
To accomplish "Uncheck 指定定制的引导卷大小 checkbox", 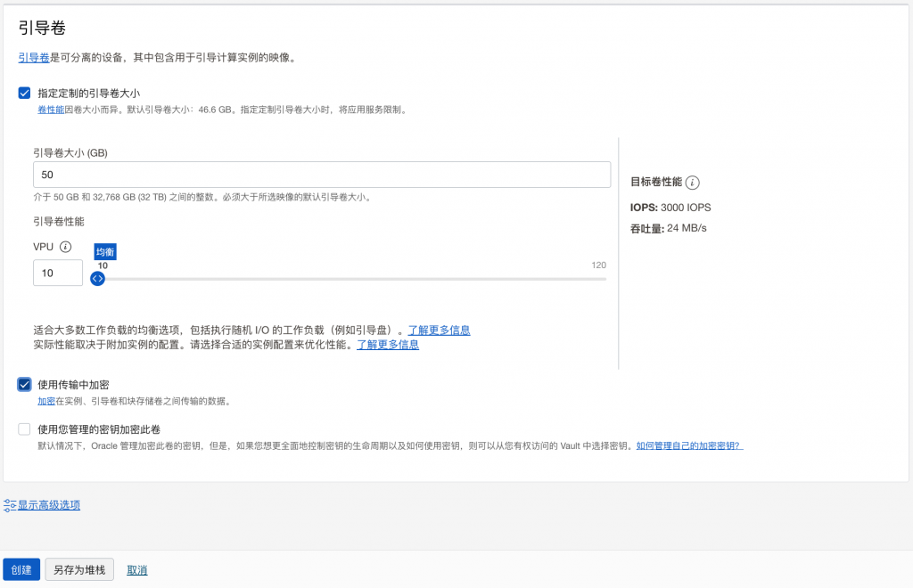I will pyautogui.click(x=25, y=93).
